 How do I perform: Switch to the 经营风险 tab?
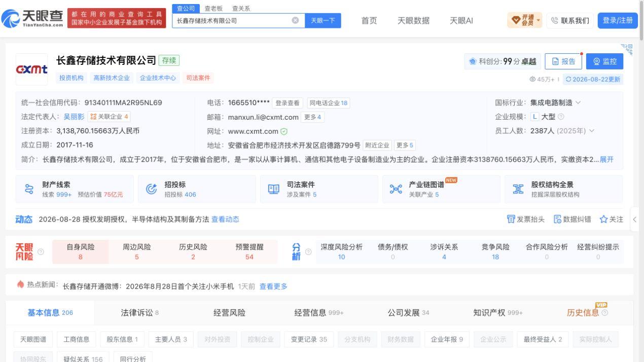pos(229,313)
